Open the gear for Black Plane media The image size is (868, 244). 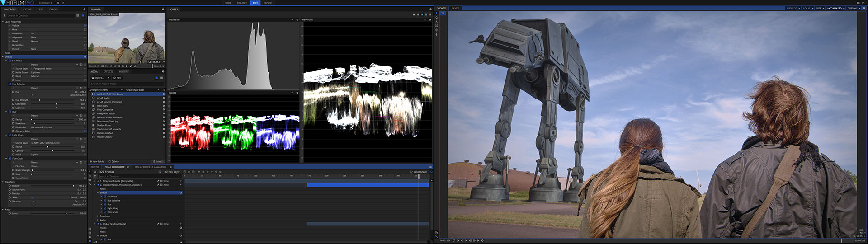click(x=164, y=106)
